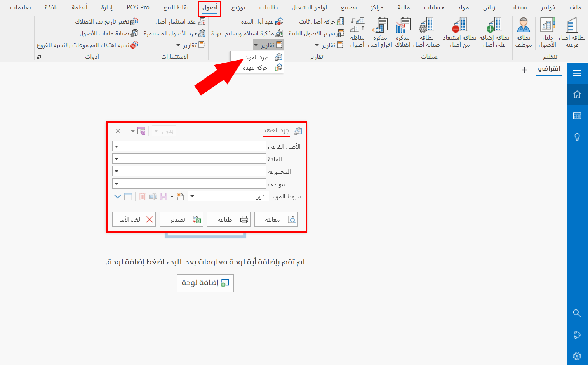Screen dimensions: 588x365
Task: Open جرد الأصول المستثمرة item
Action: click(x=174, y=33)
